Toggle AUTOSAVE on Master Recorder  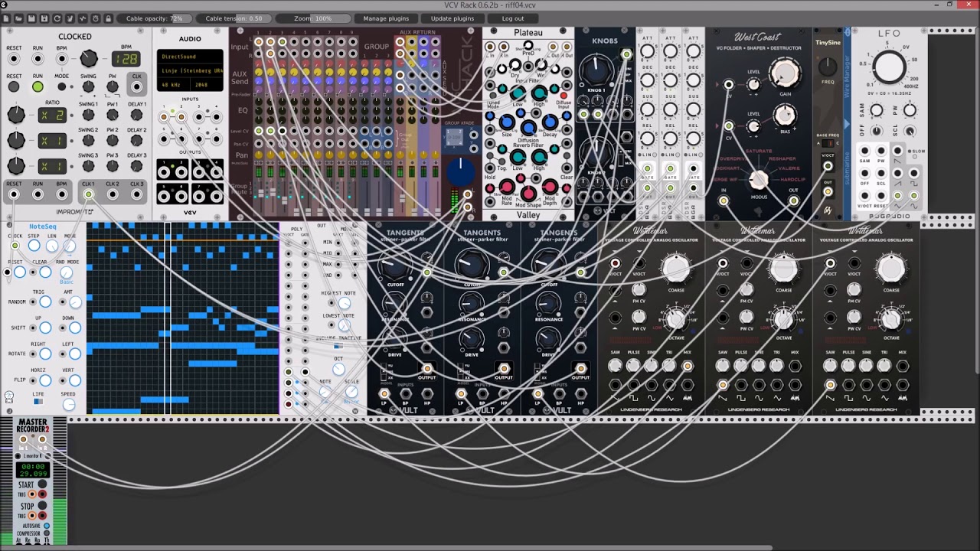point(47,526)
